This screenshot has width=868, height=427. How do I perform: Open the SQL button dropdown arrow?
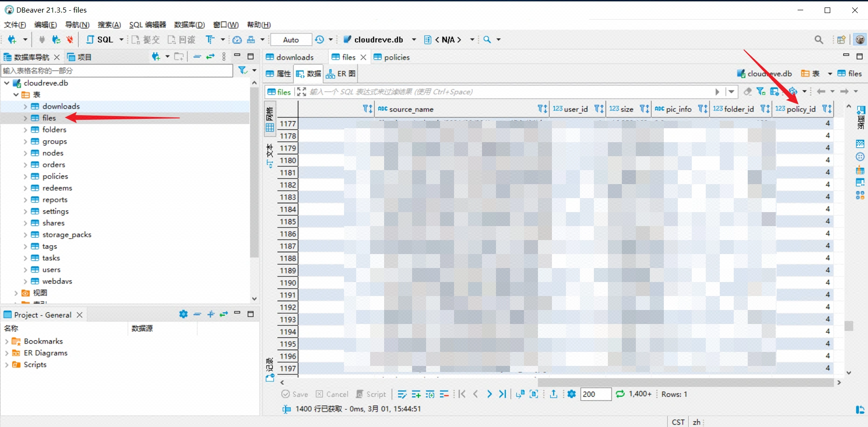pyautogui.click(x=122, y=40)
